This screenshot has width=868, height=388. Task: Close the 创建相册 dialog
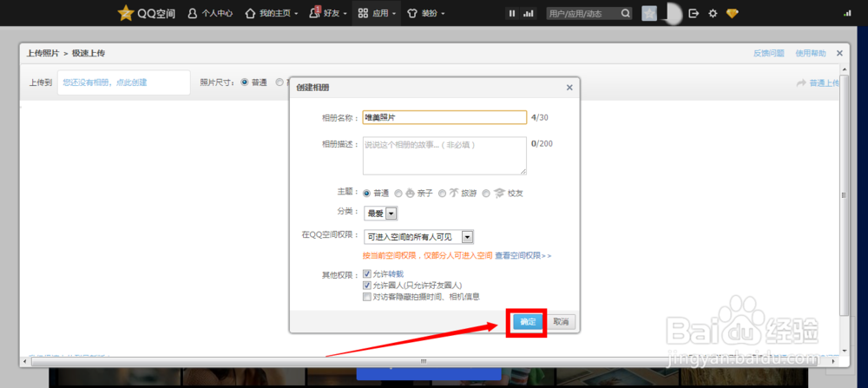pos(569,88)
